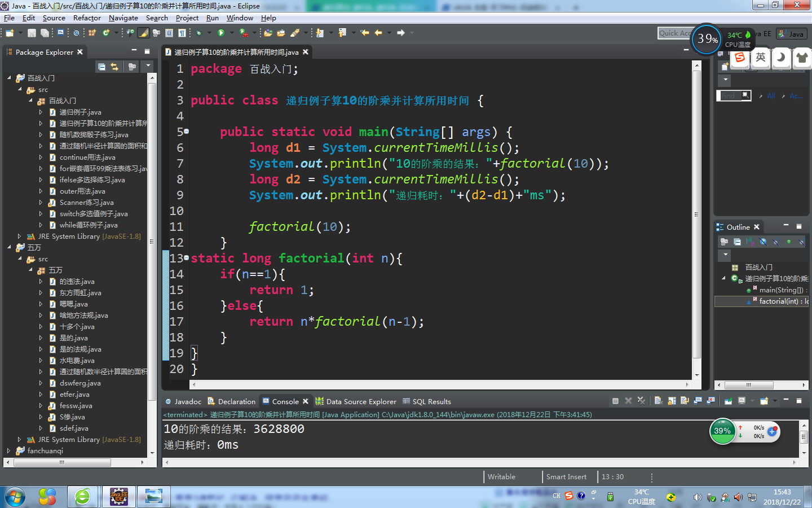Click the Remove All Terminated Launches icon
This screenshot has width=812, height=508.
click(x=641, y=401)
